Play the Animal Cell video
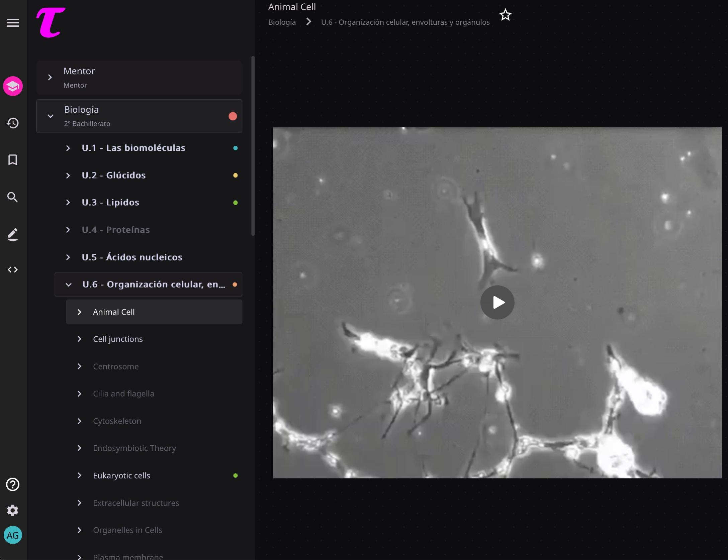 tap(497, 302)
